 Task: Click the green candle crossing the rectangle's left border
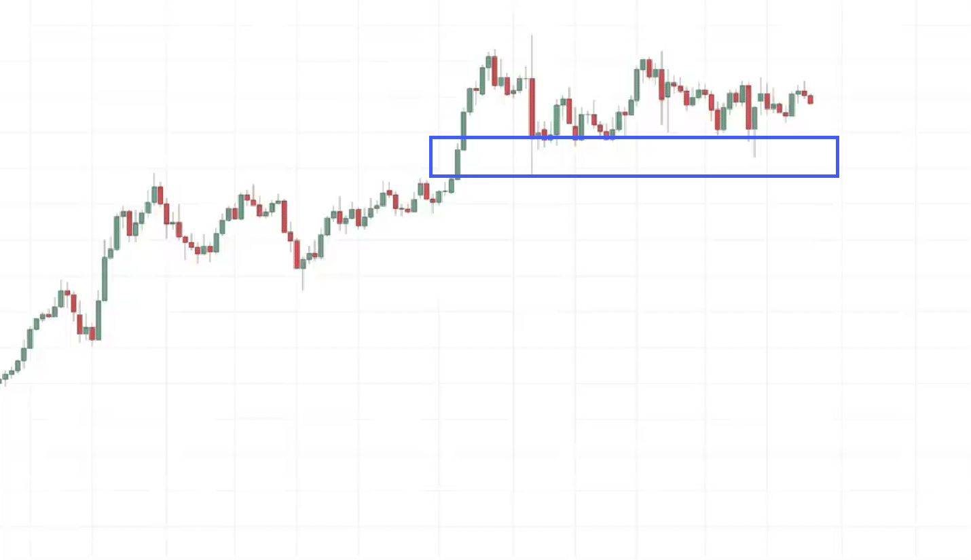click(x=458, y=164)
